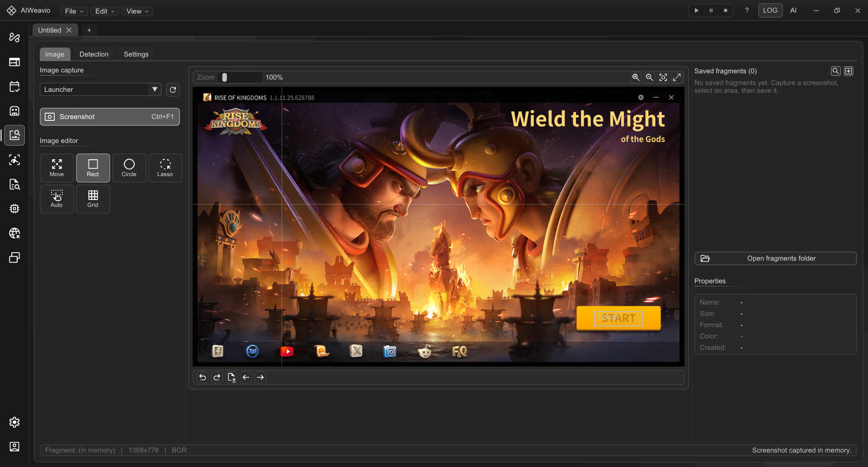Screen dimensions: 868x467
Task: Click the expand fullscreen arrow icon
Action: pos(677,77)
